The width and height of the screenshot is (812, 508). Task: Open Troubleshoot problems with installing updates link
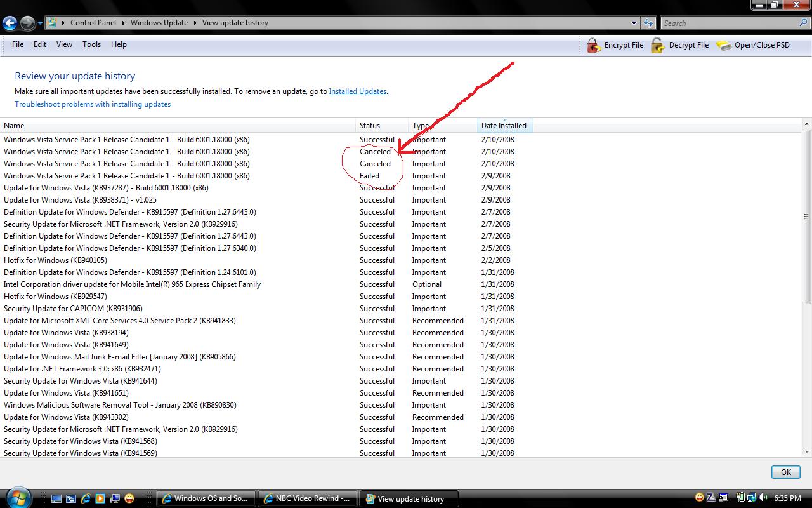tap(93, 104)
